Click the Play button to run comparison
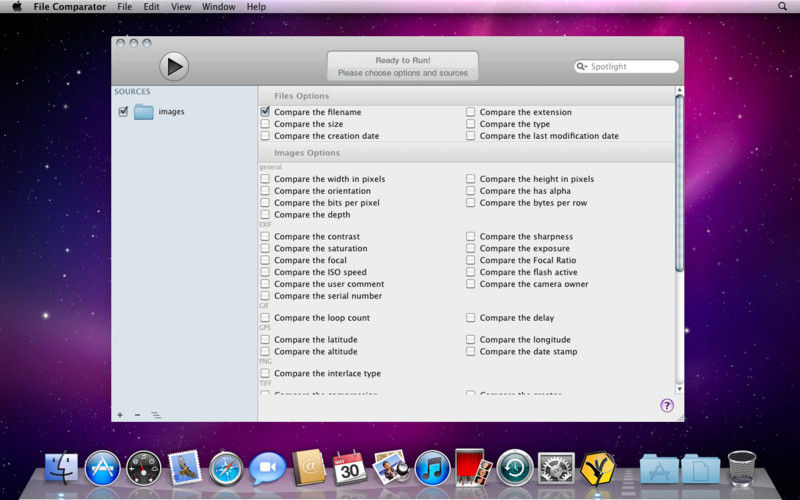The image size is (800, 500). 173,66
